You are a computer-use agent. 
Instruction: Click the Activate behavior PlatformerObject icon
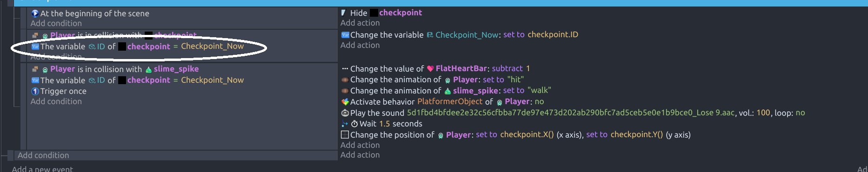(x=345, y=102)
